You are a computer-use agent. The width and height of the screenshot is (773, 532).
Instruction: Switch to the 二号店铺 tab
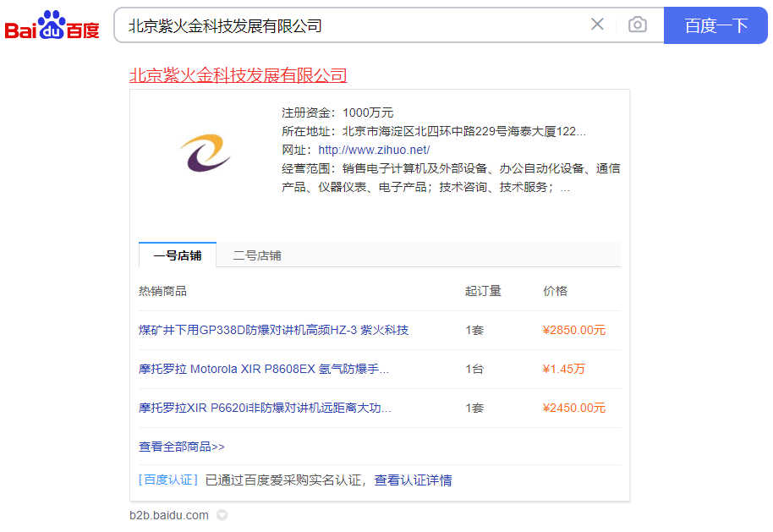[x=257, y=255]
